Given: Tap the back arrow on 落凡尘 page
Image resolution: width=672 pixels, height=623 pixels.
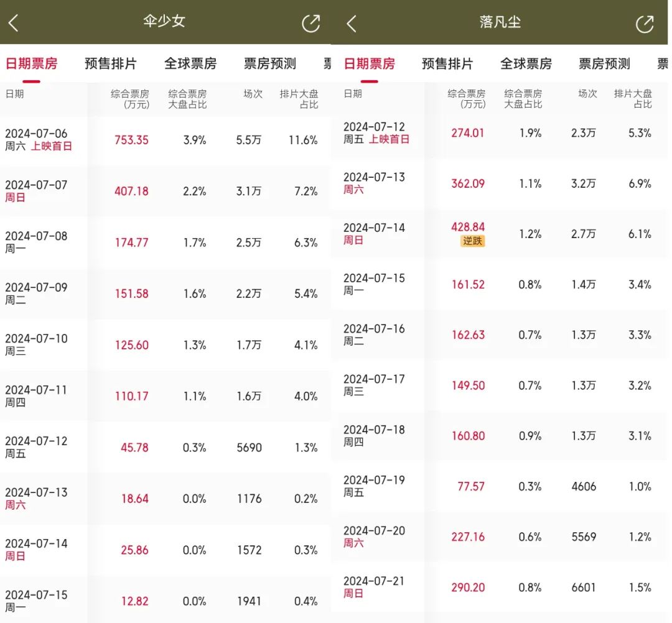Looking at the screenshot, I should (352, 24).
